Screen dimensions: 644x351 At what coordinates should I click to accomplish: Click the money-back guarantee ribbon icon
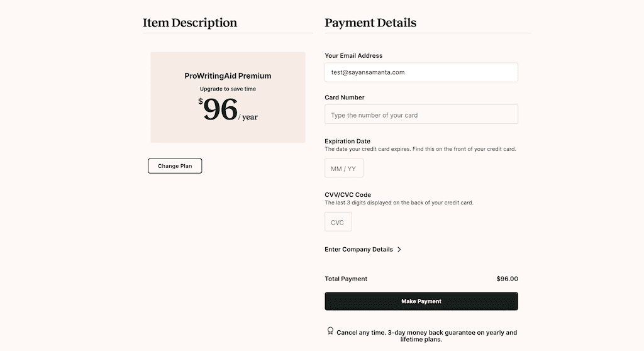coord(330,331)
